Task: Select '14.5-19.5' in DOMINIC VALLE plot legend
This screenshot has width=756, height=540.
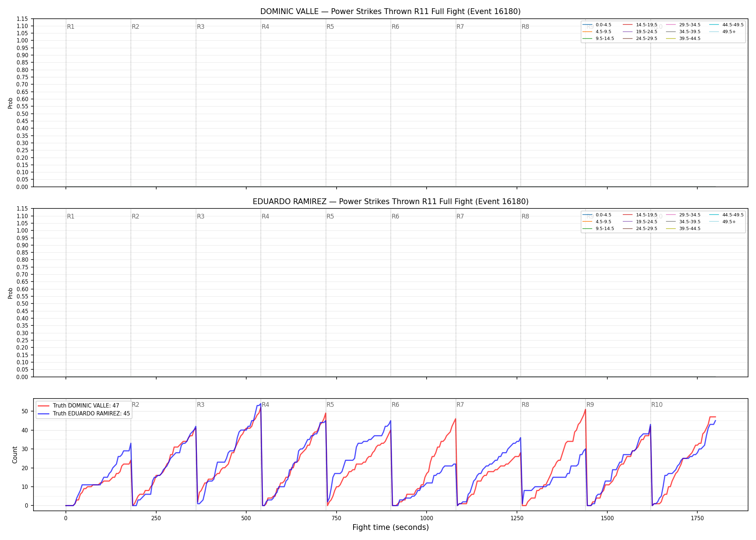Action: coord(647,25)
